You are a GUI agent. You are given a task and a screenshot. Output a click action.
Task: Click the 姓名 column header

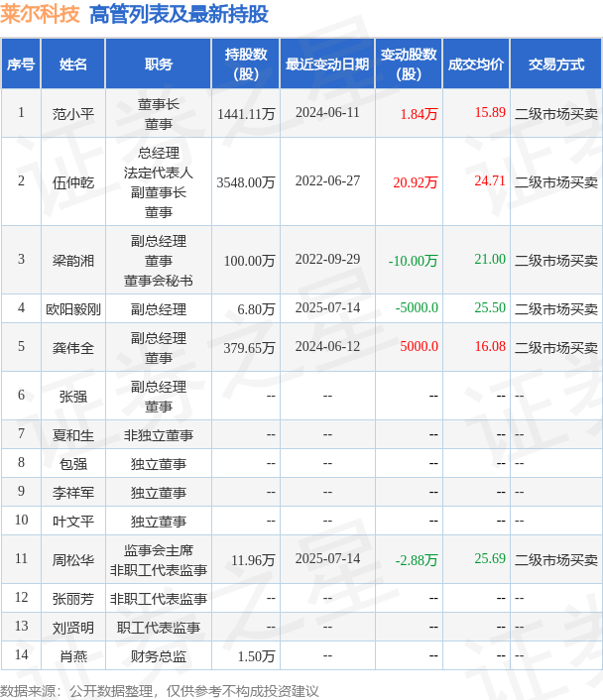[x=72, y=63]
